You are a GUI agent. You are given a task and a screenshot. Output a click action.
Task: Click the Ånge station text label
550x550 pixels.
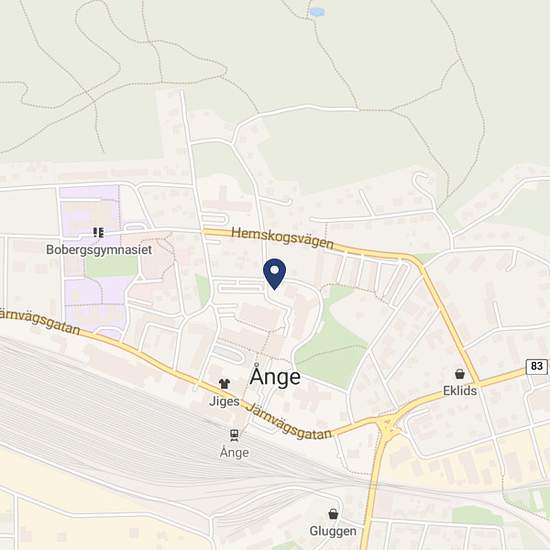(234, 452)
